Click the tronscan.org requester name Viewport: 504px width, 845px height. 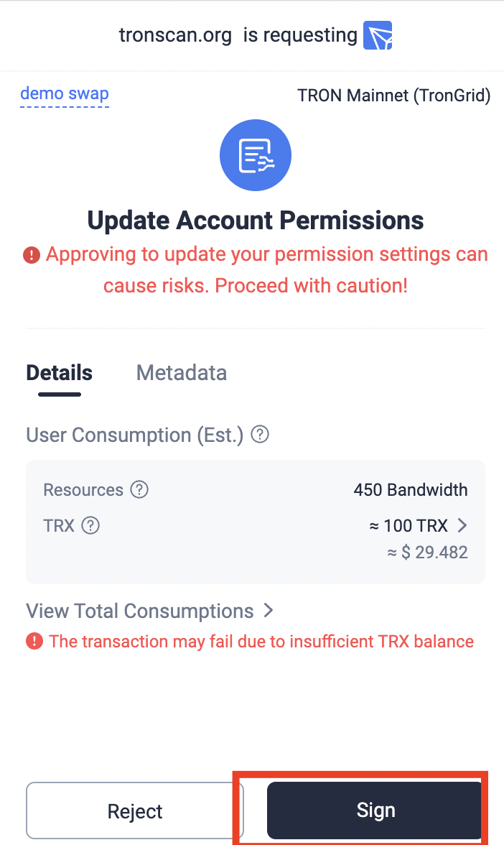(x=175, y=35)
